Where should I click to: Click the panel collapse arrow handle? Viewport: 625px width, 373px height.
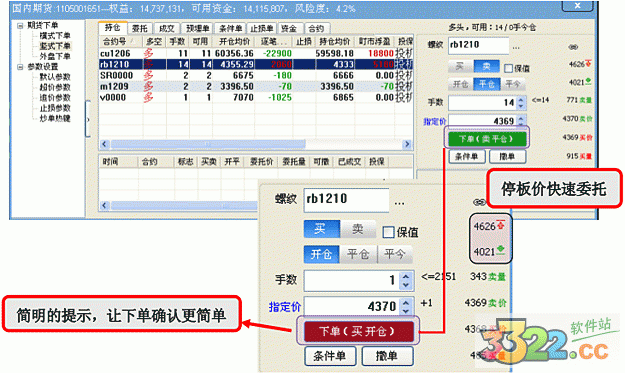pos(88,119)
